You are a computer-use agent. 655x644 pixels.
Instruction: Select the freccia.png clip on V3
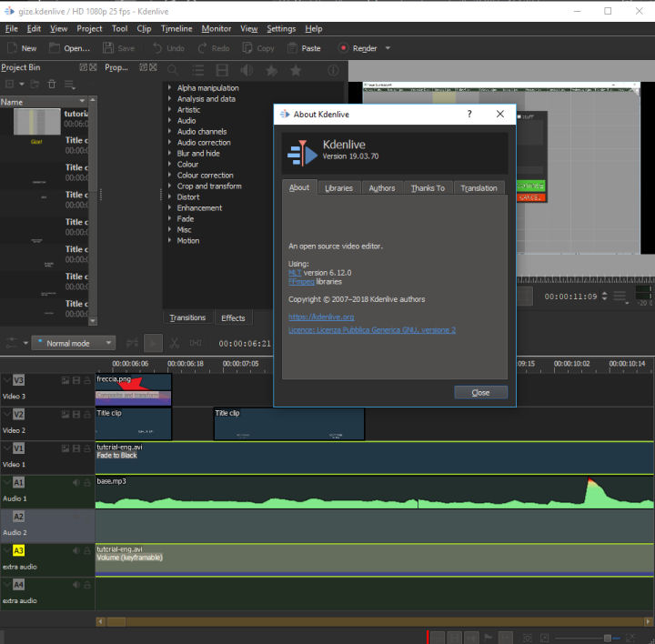point(133,382)
